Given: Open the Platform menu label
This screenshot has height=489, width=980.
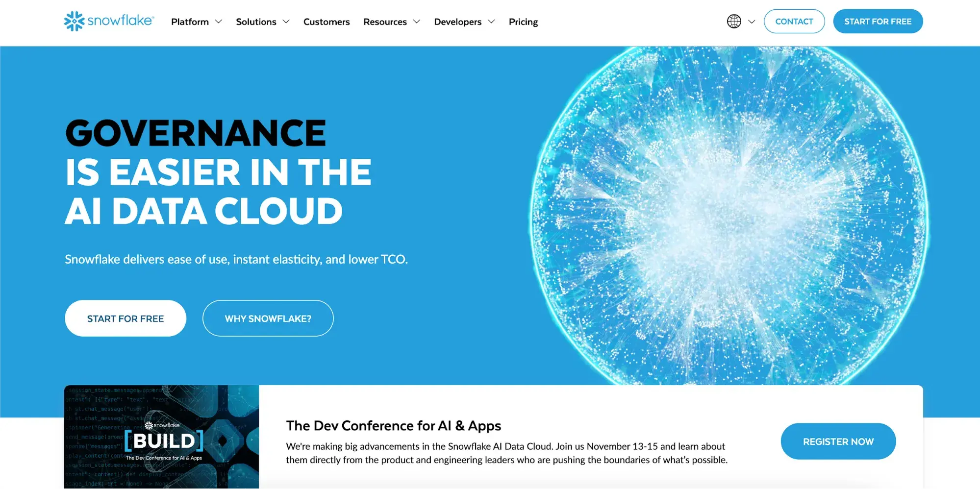Looking at the screenshot, I should coord(190,22).
